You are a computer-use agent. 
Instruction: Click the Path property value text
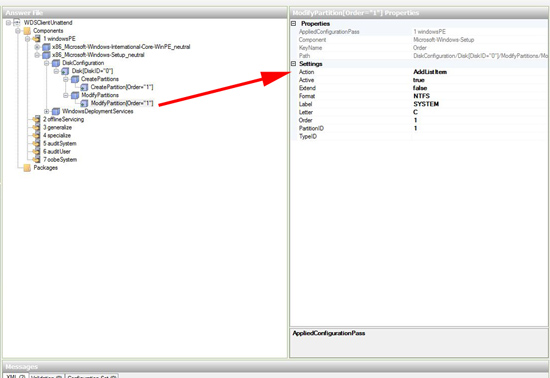point(480,56)
